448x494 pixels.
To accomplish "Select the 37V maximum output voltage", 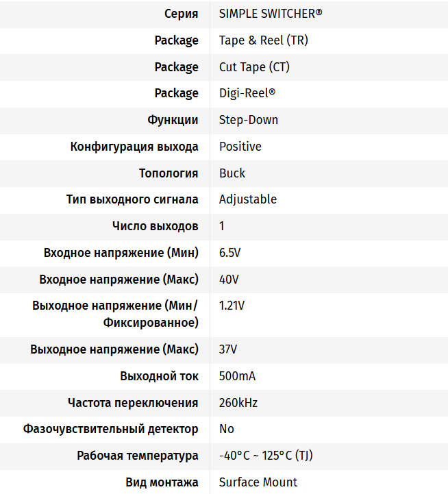I will 228,349.
